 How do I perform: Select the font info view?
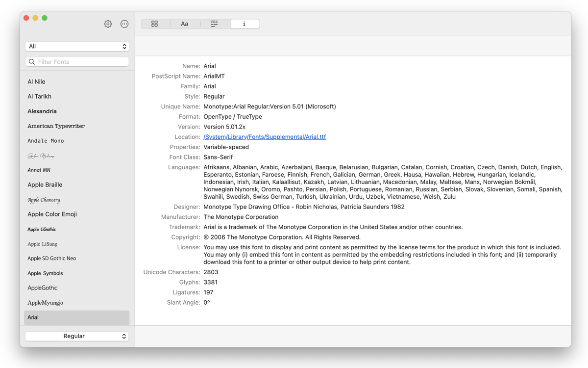(245, 24)
